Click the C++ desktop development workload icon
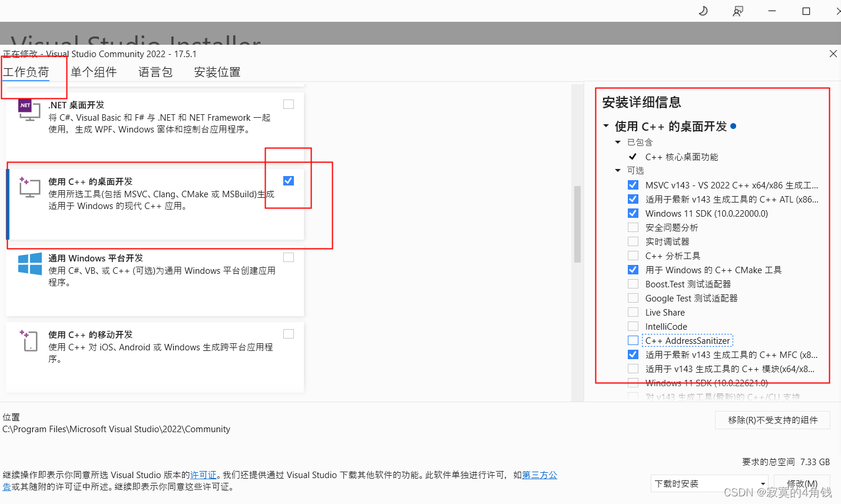 pyautogui.click(x=29, y=187)
